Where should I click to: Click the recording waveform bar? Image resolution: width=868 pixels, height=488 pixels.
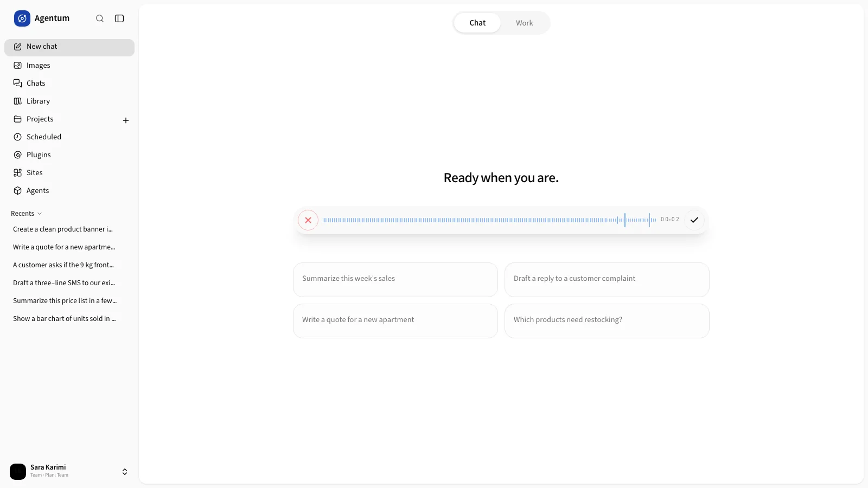[x=489, y=220]
